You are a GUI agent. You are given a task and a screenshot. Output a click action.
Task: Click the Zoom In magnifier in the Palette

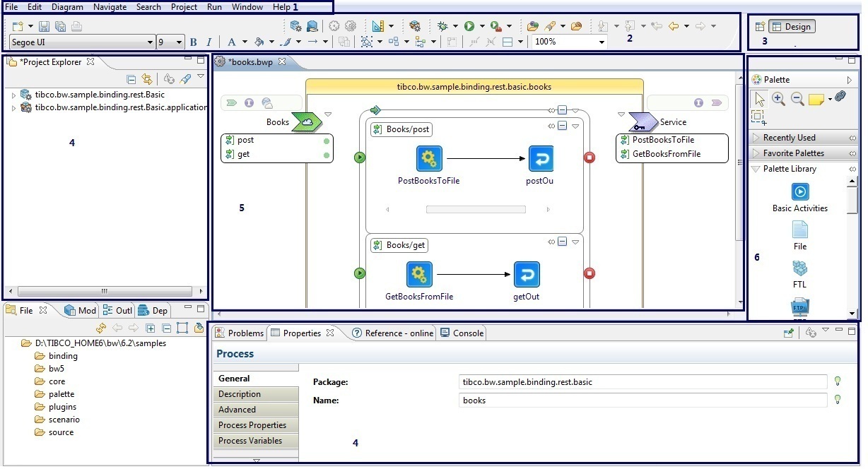778,99
